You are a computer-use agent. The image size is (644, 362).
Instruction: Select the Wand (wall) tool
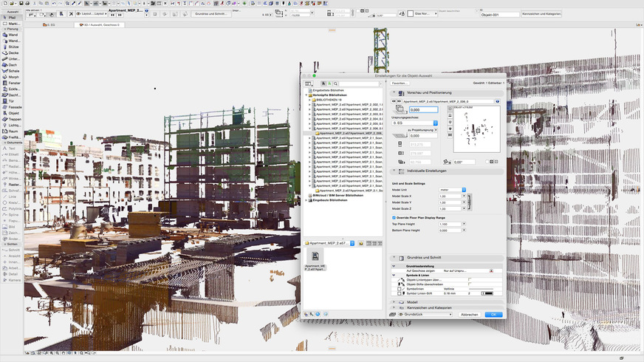(13, 34)
